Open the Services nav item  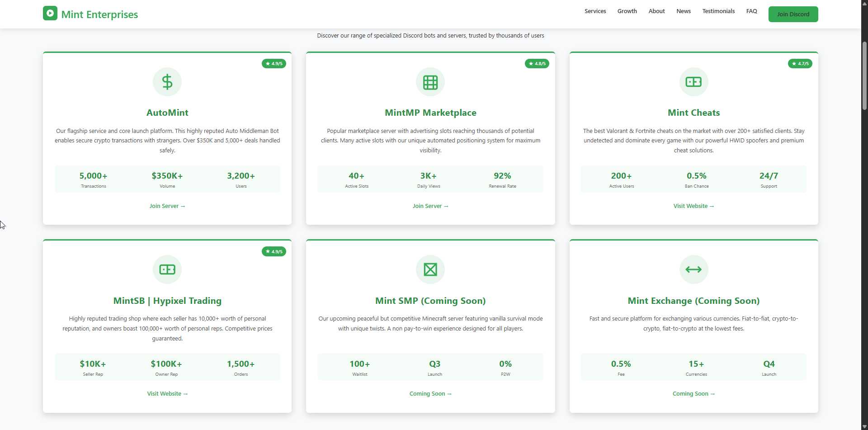[x=595, y=11]
